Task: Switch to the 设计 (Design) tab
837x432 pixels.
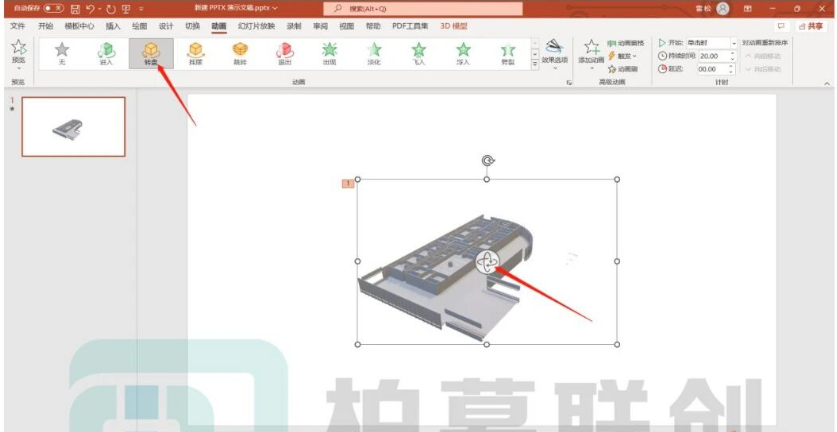Action: click(166, 26)
